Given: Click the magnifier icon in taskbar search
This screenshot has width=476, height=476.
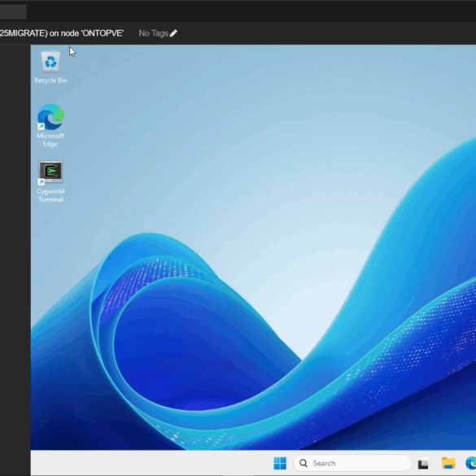Looking at the screenshot, I should pos(304,463).
